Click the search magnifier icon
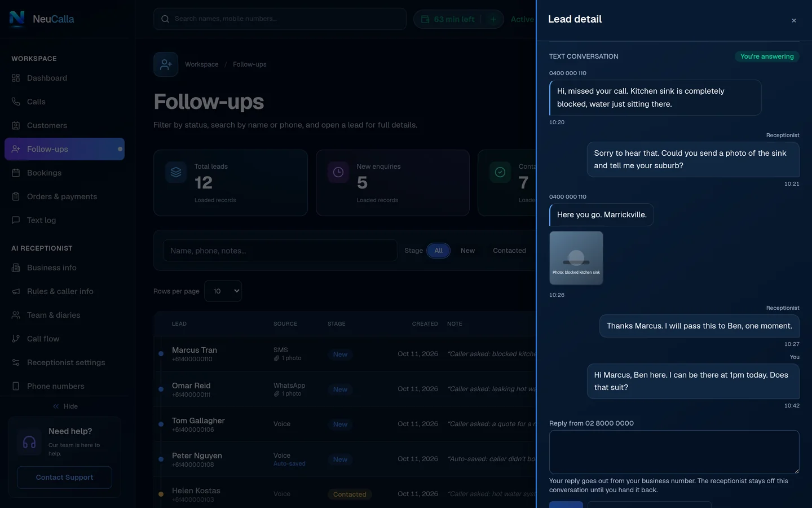This screenshot has height=508, width=812. click(165, 19)
